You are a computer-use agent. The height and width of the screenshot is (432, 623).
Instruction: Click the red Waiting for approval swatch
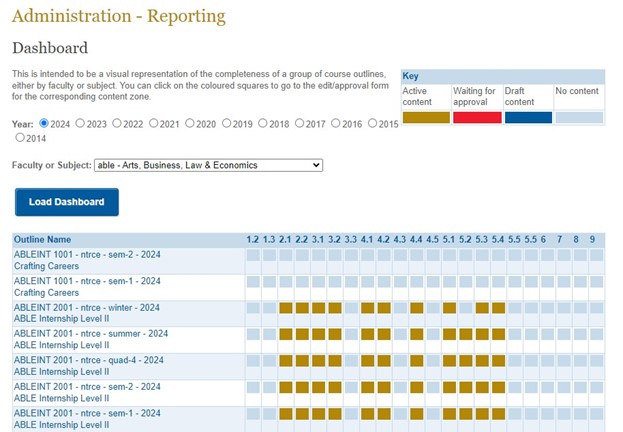(x=476, y=117)
